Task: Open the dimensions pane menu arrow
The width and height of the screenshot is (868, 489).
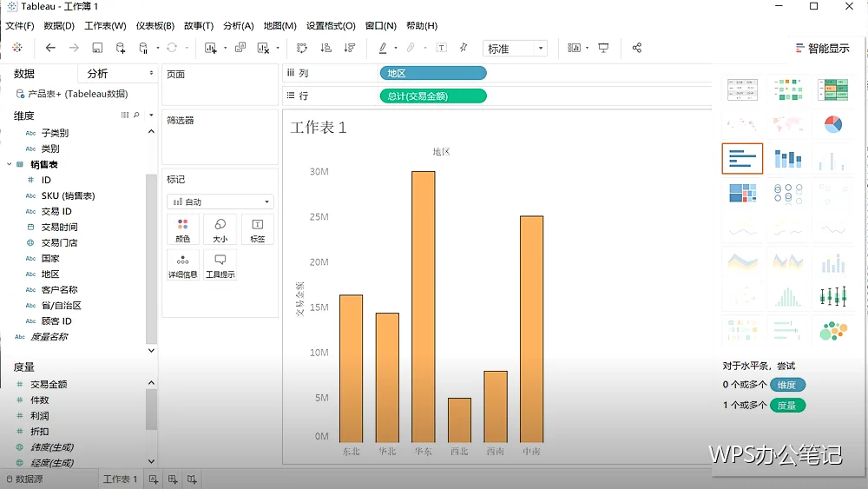Action: point(151,116)
